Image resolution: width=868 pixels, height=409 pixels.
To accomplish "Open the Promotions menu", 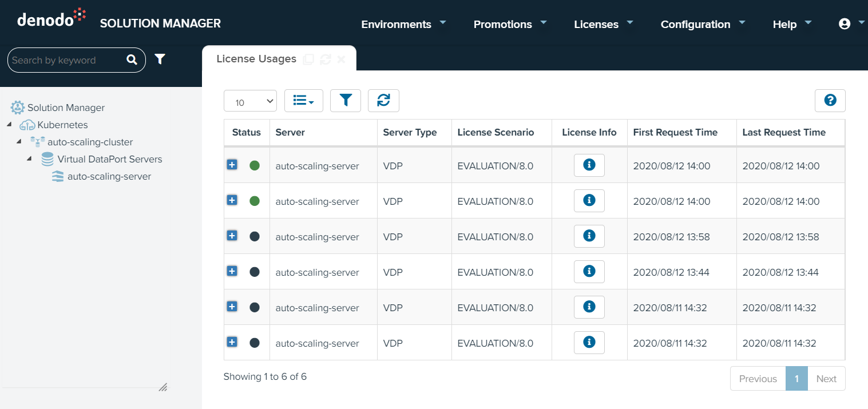I will coord(510,24).
